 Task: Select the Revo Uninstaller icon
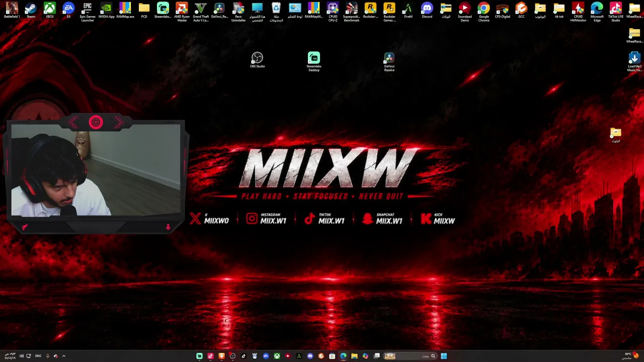pos(238,12)
